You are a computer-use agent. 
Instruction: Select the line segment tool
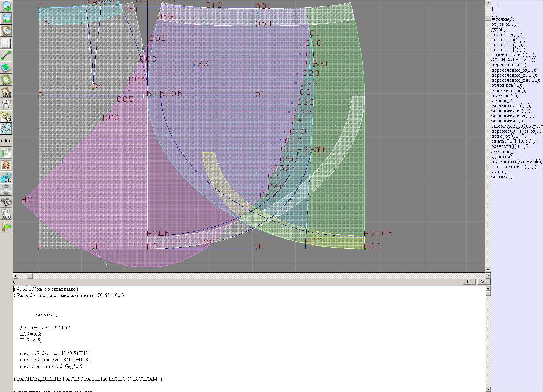click(x=6, y=55)
